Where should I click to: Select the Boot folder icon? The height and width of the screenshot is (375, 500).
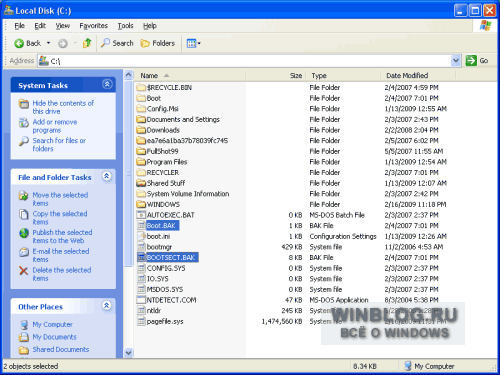click(x=141, y=98)
